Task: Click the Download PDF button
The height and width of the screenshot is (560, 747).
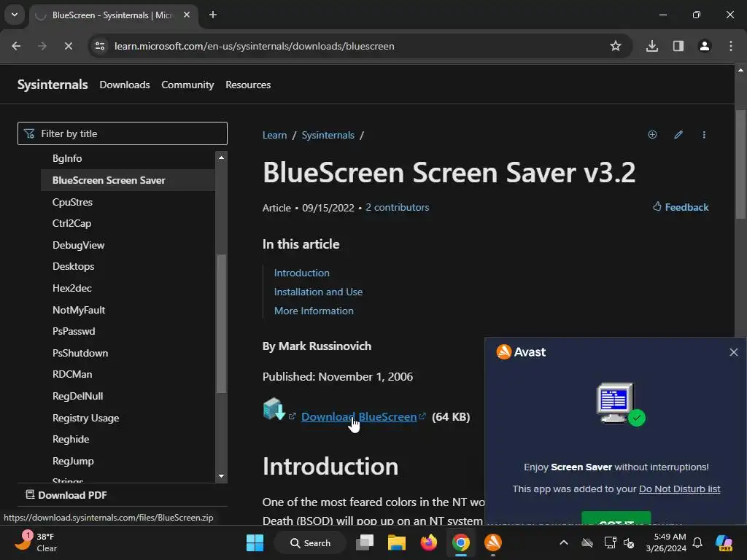Action: click(66, 495)
